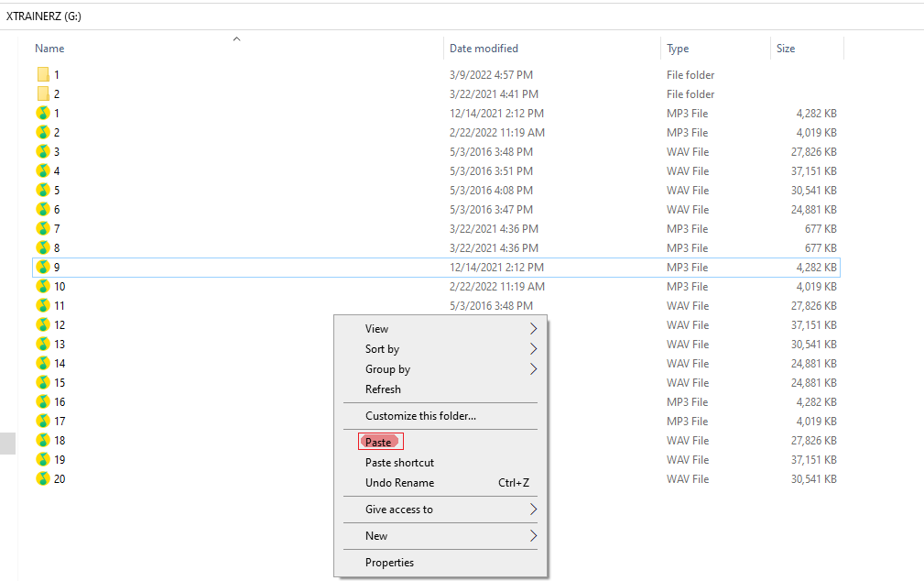Open Properties from the context menu

pos(388,562)
